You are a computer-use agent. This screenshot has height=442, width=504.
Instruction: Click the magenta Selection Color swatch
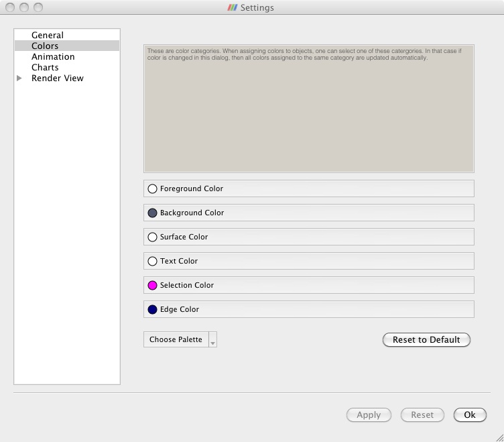[152, 285]
